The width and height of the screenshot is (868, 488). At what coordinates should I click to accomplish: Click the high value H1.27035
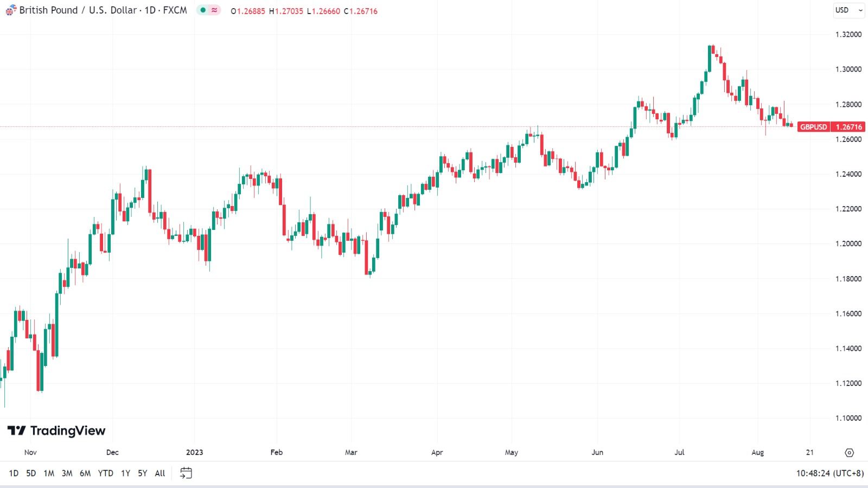(x=286, y=11)
